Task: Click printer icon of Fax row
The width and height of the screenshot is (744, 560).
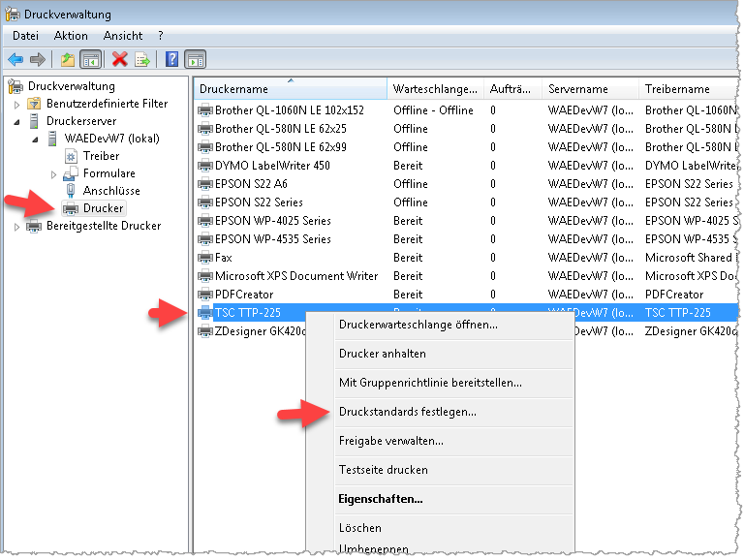Action: 205,258
